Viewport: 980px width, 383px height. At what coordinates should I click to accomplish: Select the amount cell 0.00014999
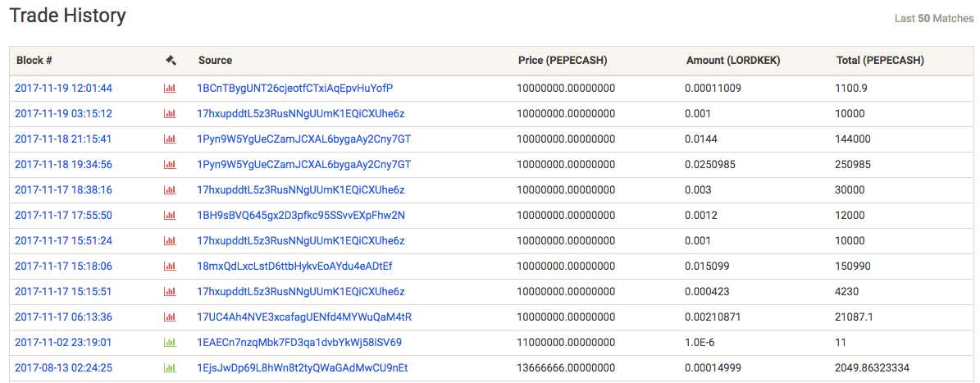point(713,368)
